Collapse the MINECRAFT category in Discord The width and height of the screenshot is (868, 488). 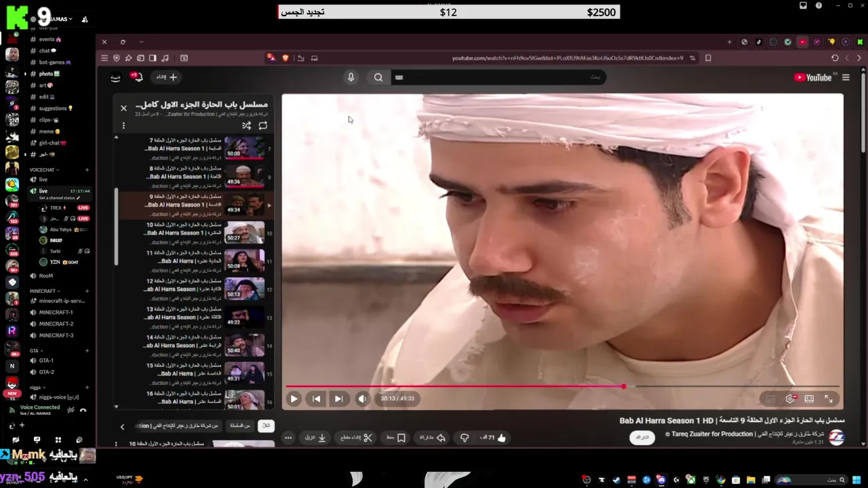pyautogui.click(x=43, y=291)
